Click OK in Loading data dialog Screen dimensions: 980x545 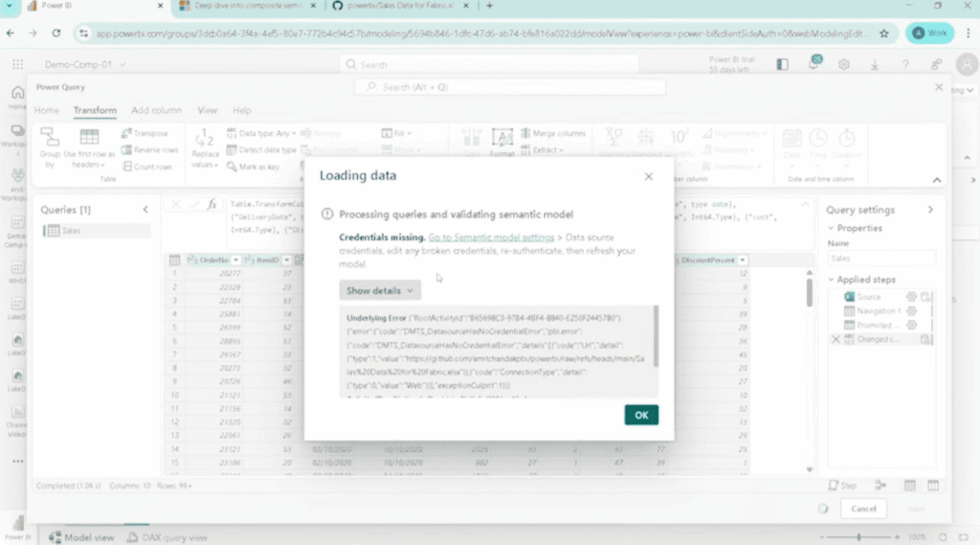tap(640, 415)
